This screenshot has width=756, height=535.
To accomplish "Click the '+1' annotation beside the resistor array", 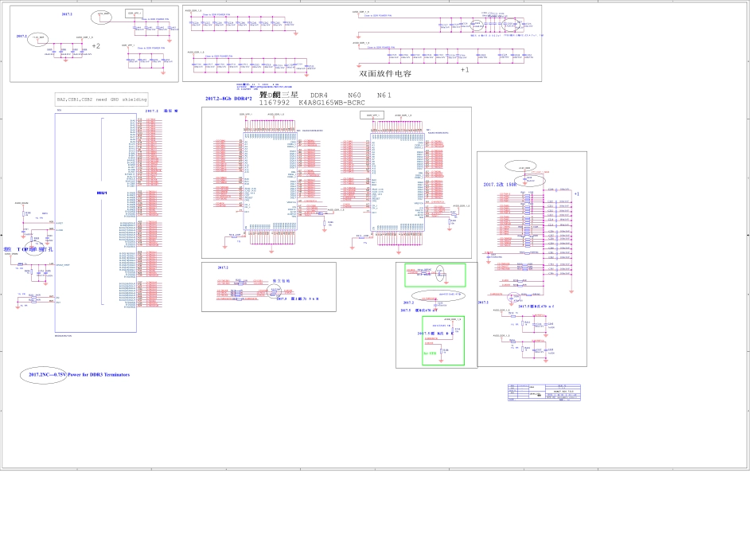I will click(x=578, y=193).
